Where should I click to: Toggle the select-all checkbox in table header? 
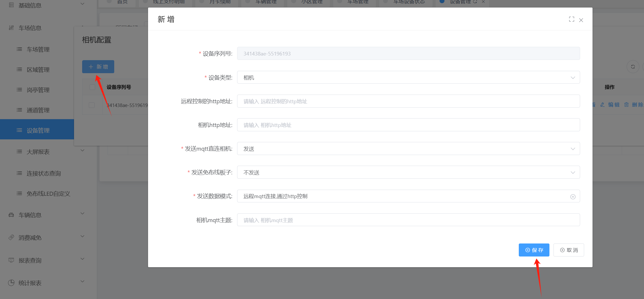coord(92,87)
